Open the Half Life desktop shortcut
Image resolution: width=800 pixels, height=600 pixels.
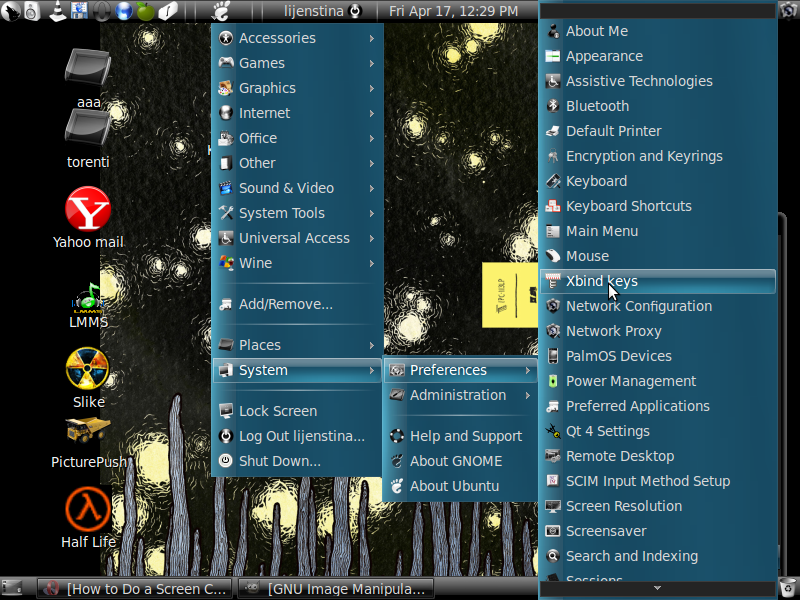click(88, 510)
